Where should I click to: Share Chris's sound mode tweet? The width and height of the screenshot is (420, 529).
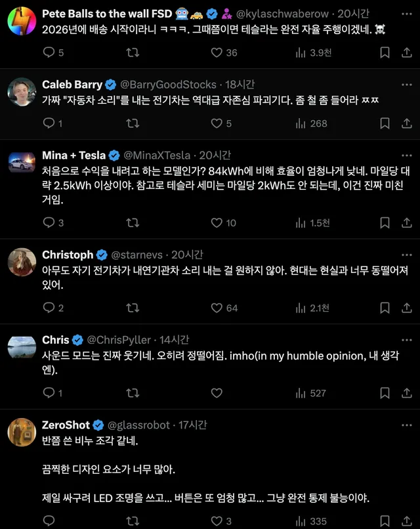[404, 392]
